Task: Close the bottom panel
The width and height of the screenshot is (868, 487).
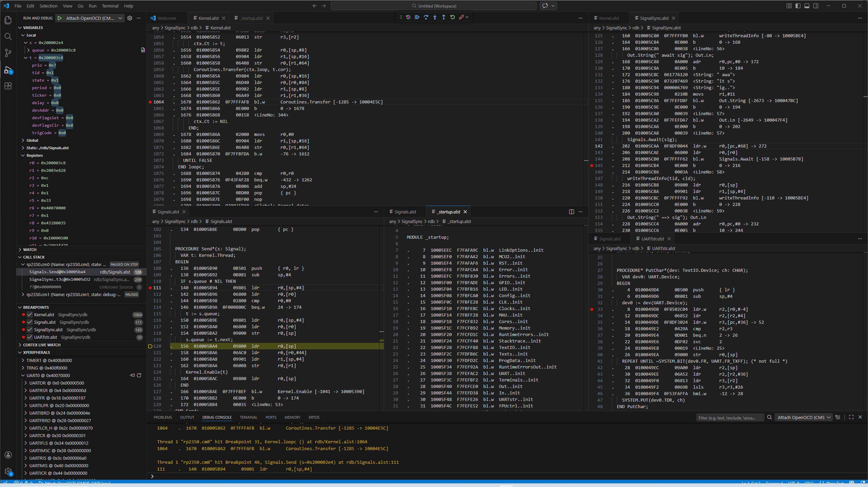Action: pyautogui.click(x=860, y=417)
